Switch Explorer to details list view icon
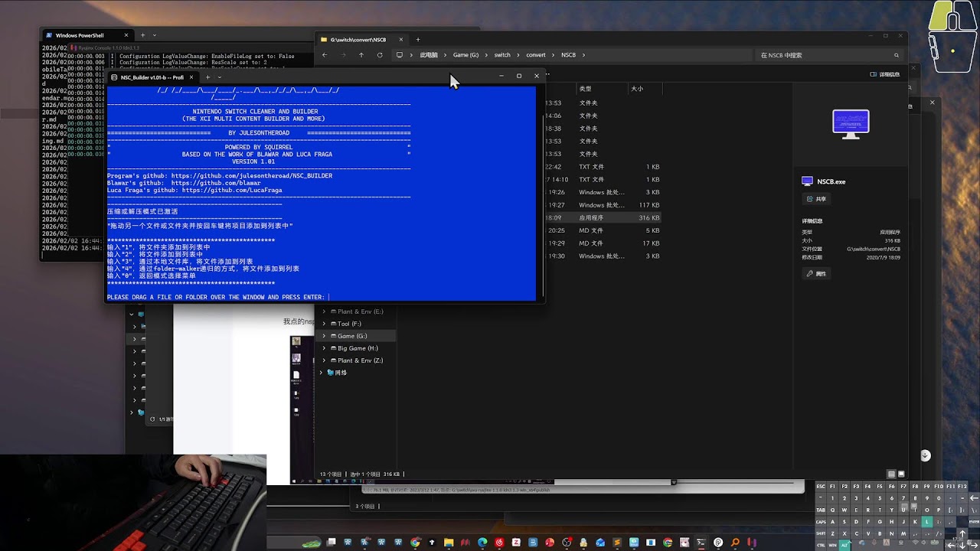This screenshot has width=980, height=551. click(892, 474)
